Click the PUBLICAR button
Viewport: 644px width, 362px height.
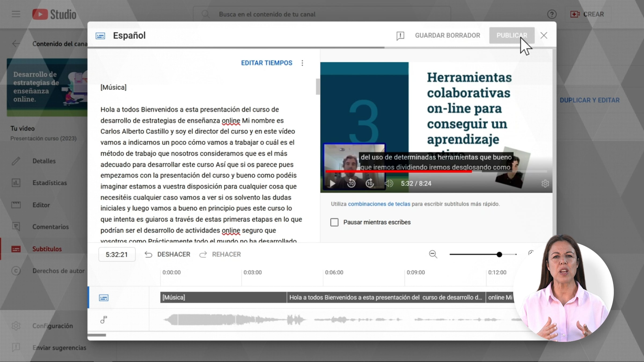pos(512,35)
